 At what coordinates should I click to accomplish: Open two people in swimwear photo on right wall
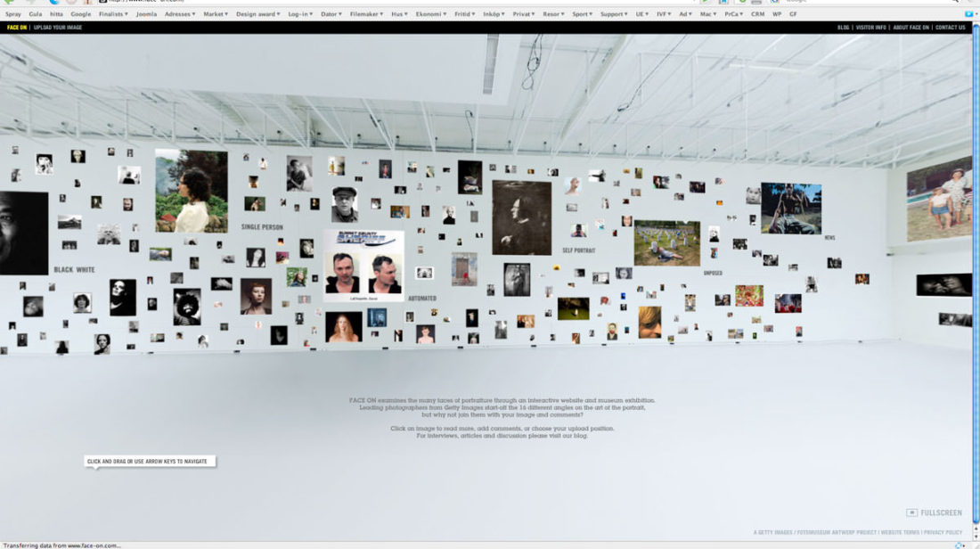[940, 199]
